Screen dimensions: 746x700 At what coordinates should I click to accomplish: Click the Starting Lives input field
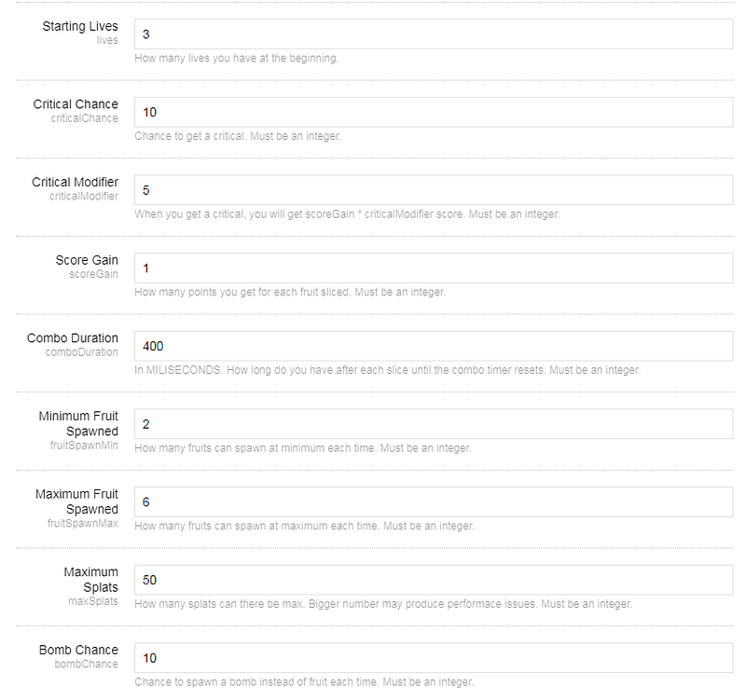click(x=434, y=34)
